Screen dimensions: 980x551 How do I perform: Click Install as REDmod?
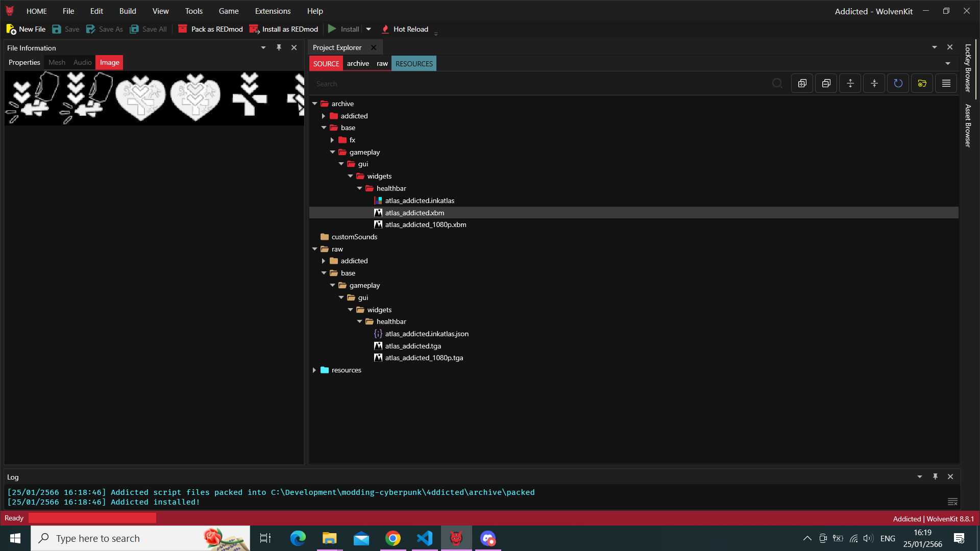(x=284, y=29)
